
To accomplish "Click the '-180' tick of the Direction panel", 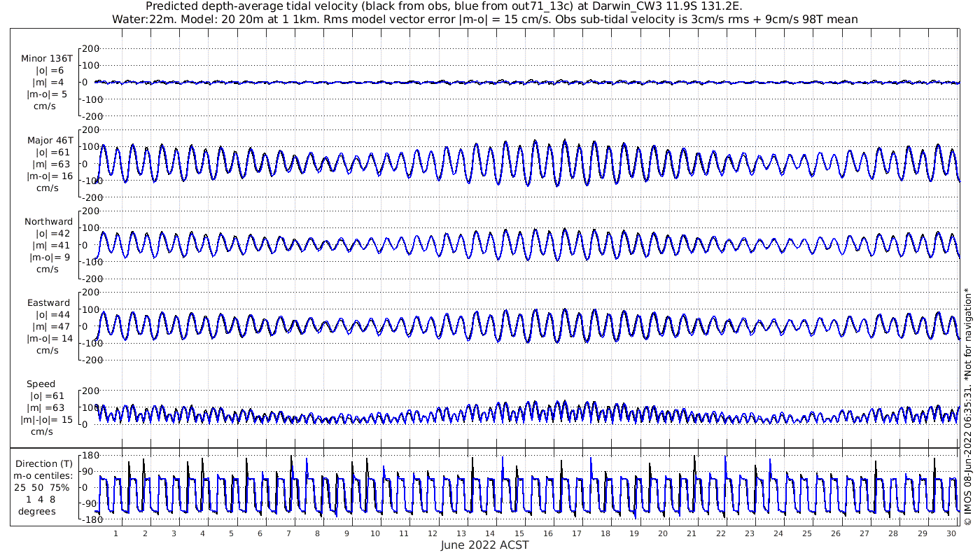I will coord(90,519).
